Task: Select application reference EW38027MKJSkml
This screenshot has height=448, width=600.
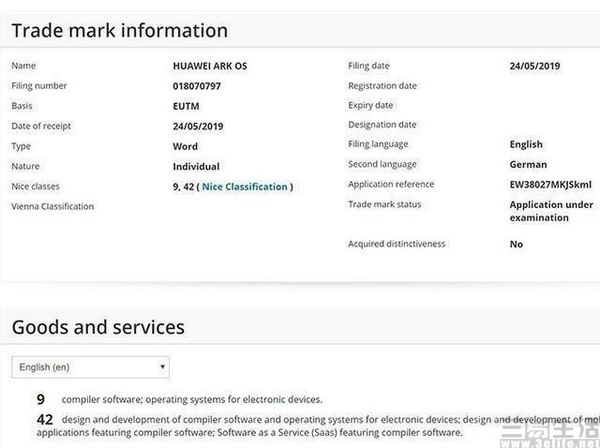Action: click(551, 185)
